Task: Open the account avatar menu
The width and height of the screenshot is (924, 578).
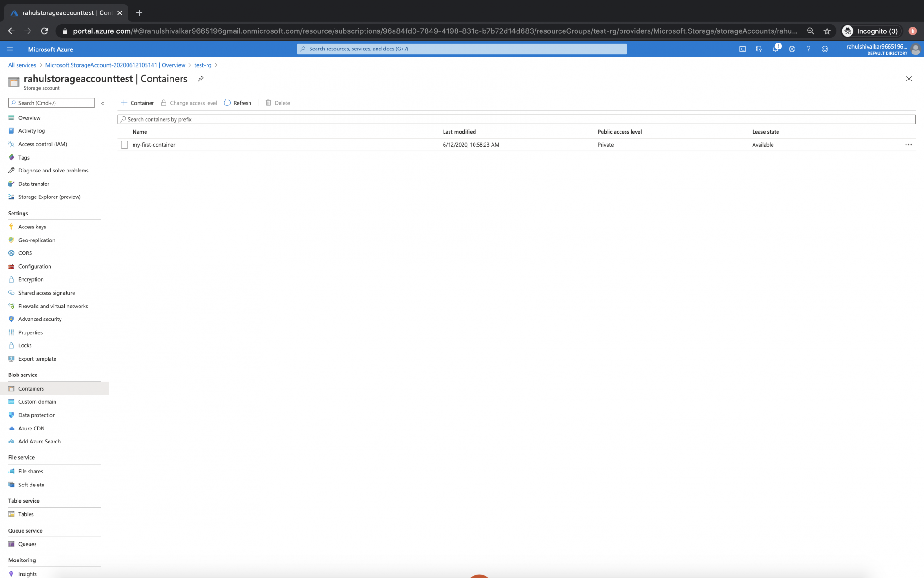Action: coord(916,49)
